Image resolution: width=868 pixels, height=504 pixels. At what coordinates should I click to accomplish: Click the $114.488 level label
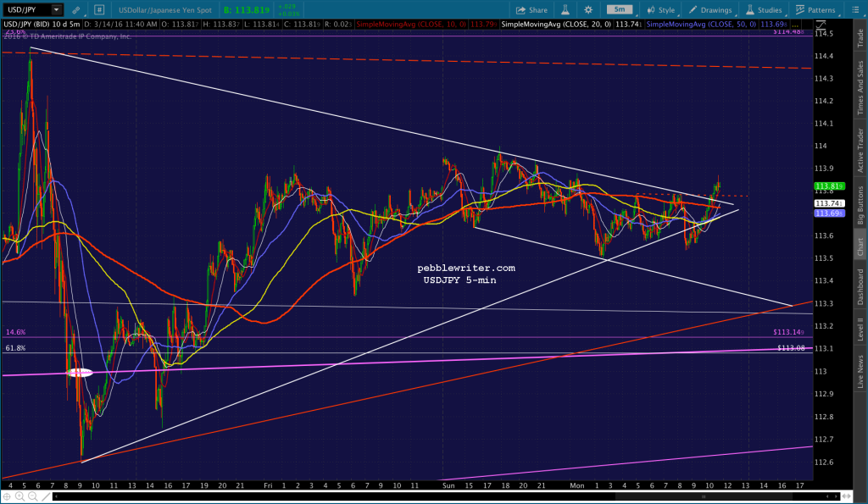(x=788, y=31)
